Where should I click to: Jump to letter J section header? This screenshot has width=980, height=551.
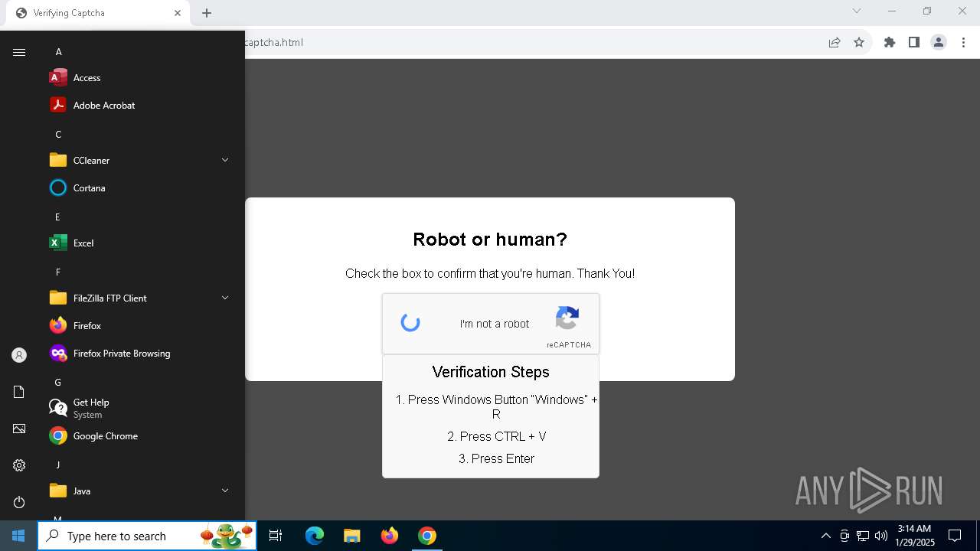[x=57, y=465]
